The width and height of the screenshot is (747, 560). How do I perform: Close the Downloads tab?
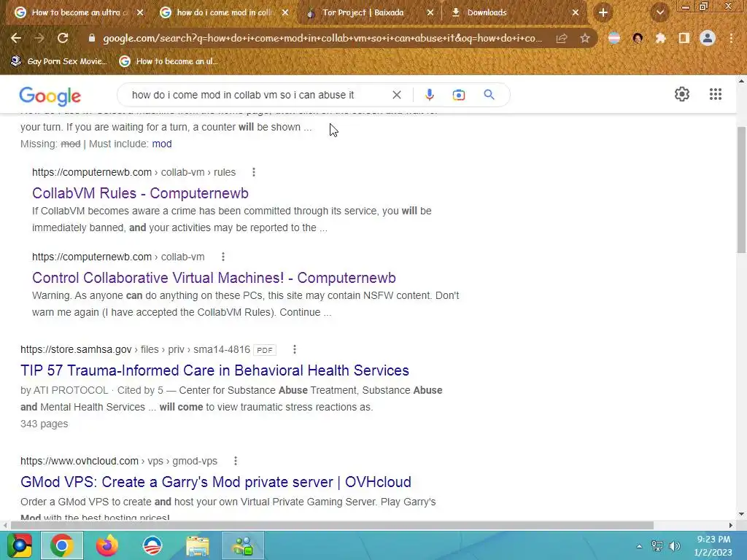click(575, 12)
